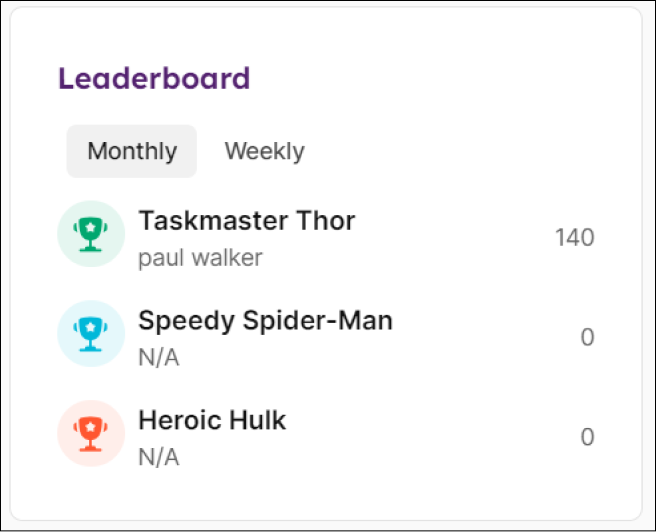The image size is (656, 532).
Task: Click the N/A label under Speedy Spider-Man
Action: pos(159,358)
